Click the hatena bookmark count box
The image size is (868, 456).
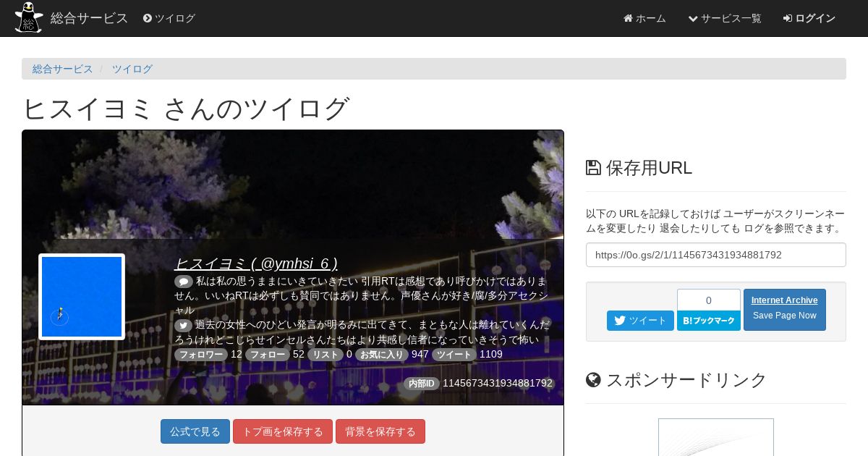709,300
